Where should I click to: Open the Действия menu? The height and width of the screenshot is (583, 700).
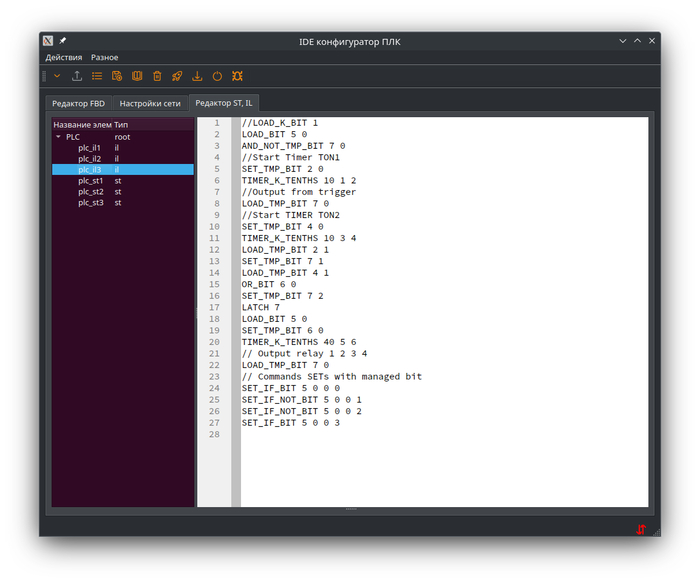coord(64,57)
